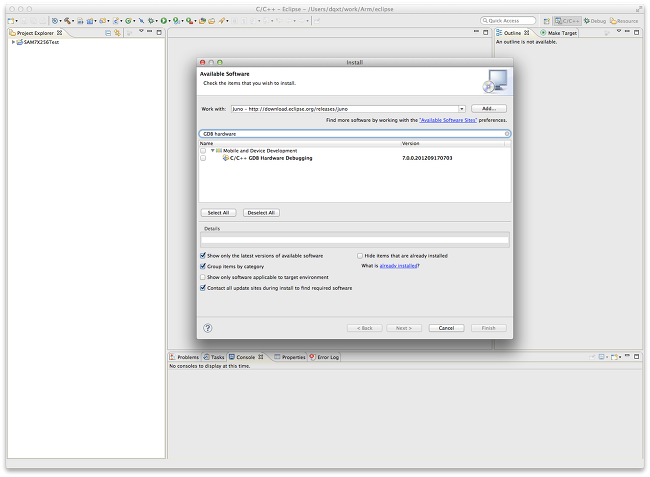Click the Build (hammer) toolbar icon
This screenshot has height=477, width=650.
pos(67,21)
